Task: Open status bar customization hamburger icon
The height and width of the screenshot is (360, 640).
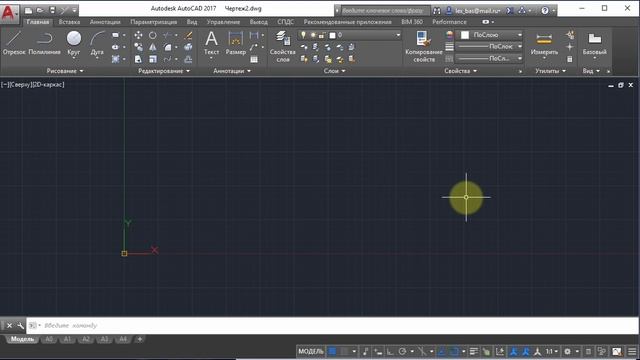Action: pyautogui.click(x=632, y=351)
